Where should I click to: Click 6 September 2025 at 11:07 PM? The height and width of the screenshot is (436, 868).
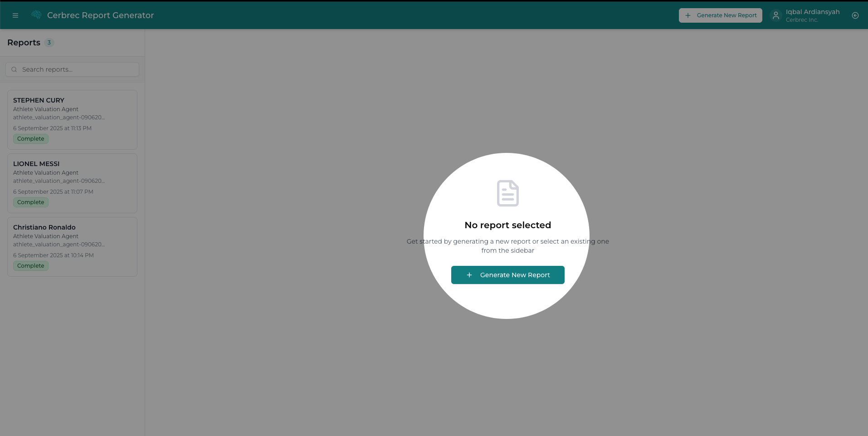(53, 192)
